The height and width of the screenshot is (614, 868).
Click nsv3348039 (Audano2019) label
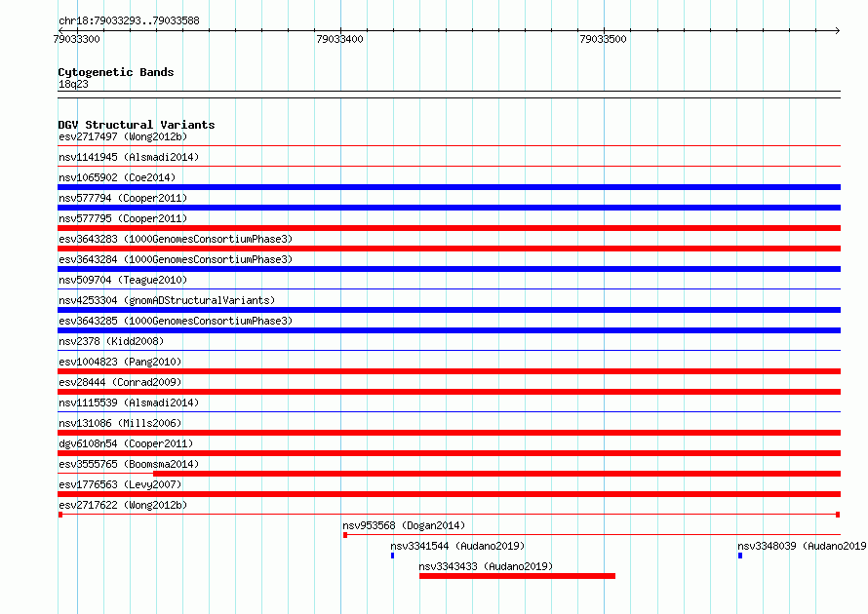tap(802, 546)
